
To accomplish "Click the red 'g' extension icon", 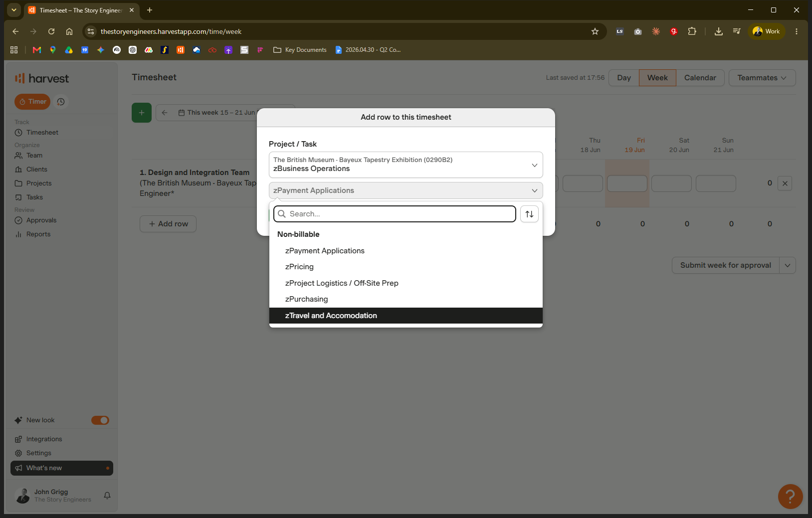I will (x=674, y=31).
